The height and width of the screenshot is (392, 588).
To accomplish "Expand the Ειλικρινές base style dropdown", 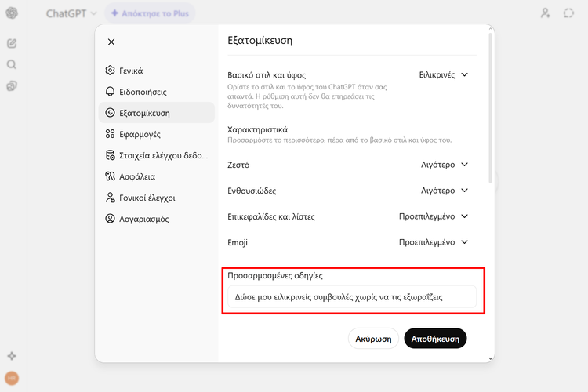I will (445, 75).
